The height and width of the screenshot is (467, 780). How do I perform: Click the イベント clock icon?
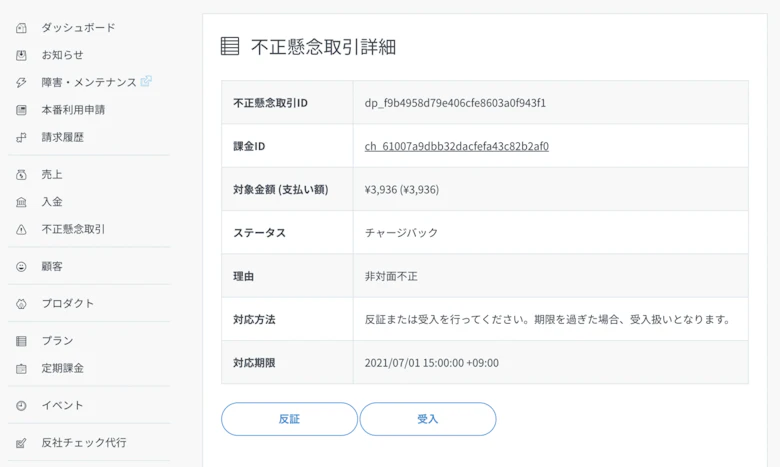pyautogui.click(x=21, y=406)
